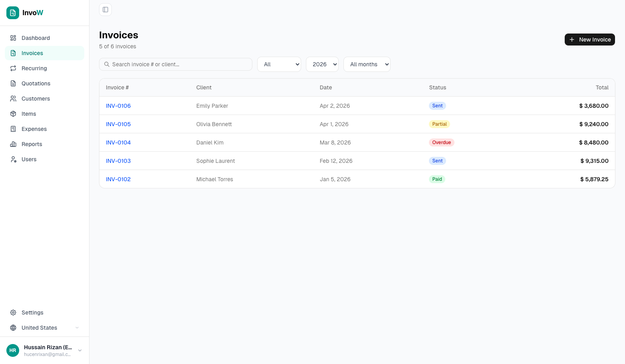This screenshot has height=364, width=625.
Task: Open the Items page label
Action: click(x=29, y=114)
